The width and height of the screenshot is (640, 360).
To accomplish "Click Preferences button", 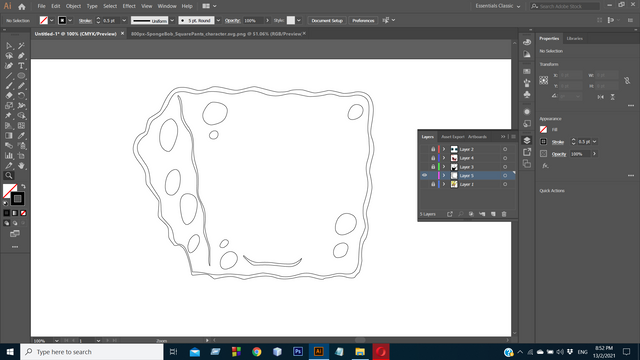I will pos(363,20).
